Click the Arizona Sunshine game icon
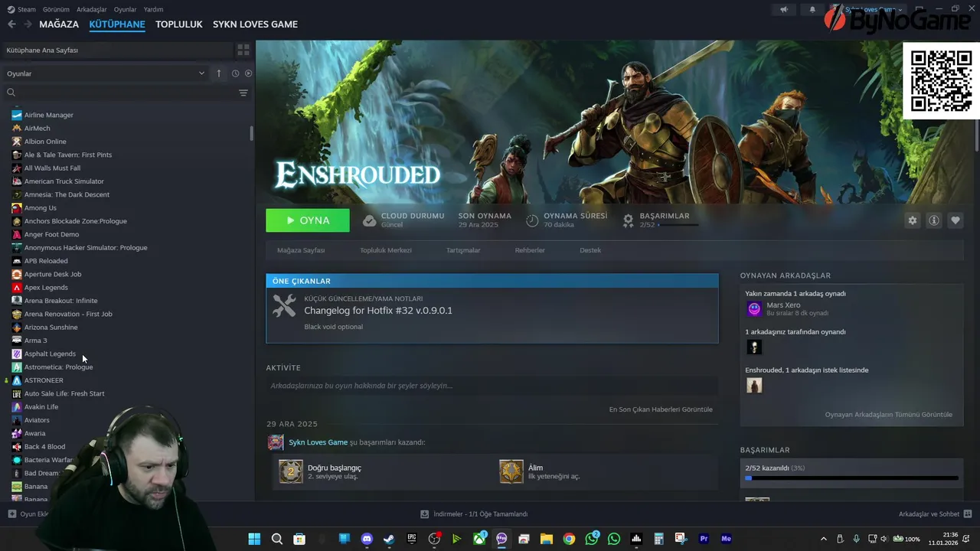The height and width of the screenshot is (551, 980). click(x=17, y=328)
